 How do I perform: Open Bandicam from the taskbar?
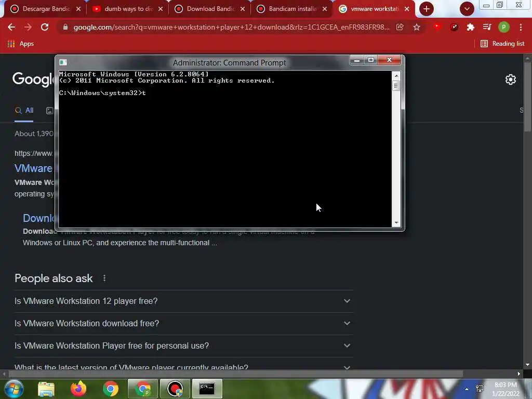175,389
